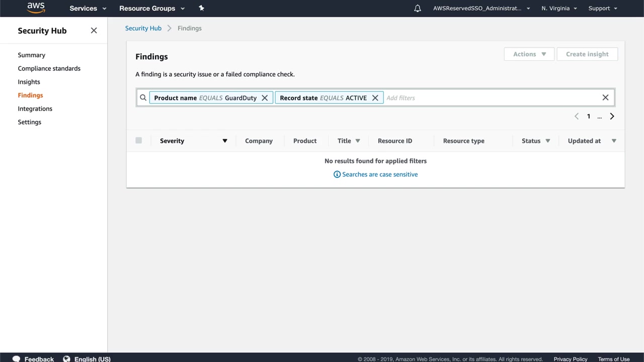Click the pin shortcuts icon
644x362 pixels.
click(201, 8)
